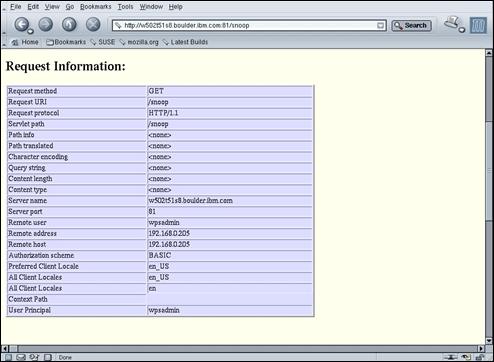This screenshot has width=494, height=362.
Task: Open the Mail icon in status bar
Action: 21,357
